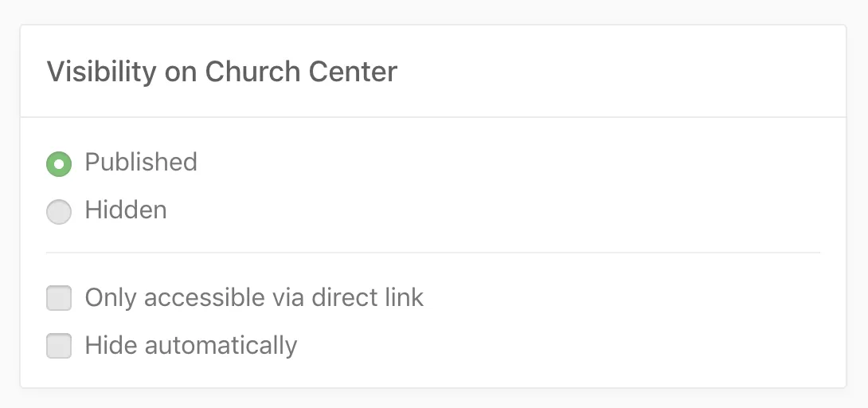Click the word "Visibility" in the panel title
Viewport: 868px width, 408px height.
point(101,72)
